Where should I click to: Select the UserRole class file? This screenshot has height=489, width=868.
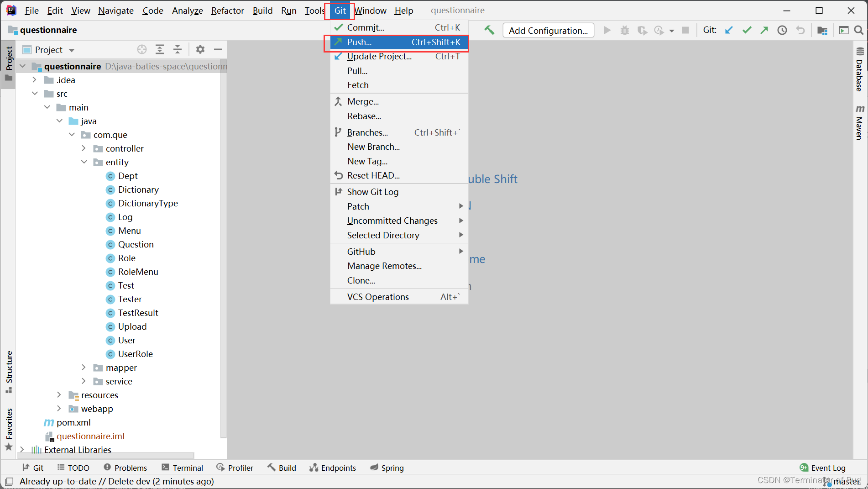tap(130, 354)
